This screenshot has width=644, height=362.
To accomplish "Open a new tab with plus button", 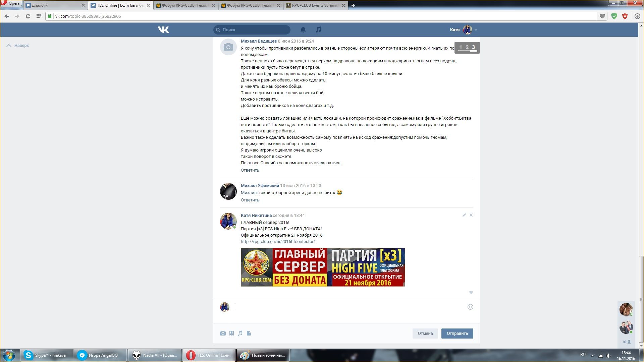I will (353, 5).
